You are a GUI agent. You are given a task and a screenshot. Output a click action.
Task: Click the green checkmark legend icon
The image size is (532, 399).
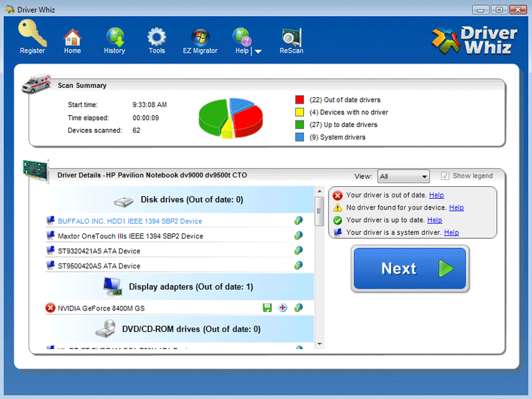tap(337, 220)
